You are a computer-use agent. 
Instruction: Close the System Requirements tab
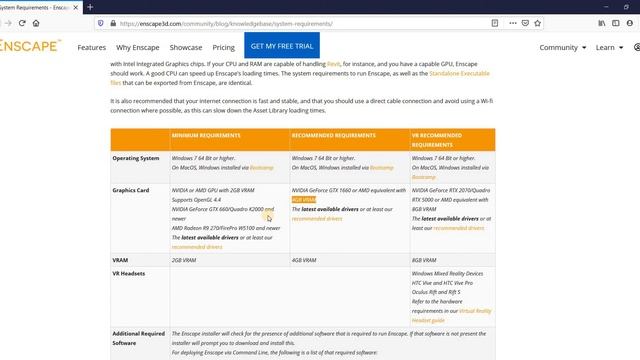pos(76,7)
